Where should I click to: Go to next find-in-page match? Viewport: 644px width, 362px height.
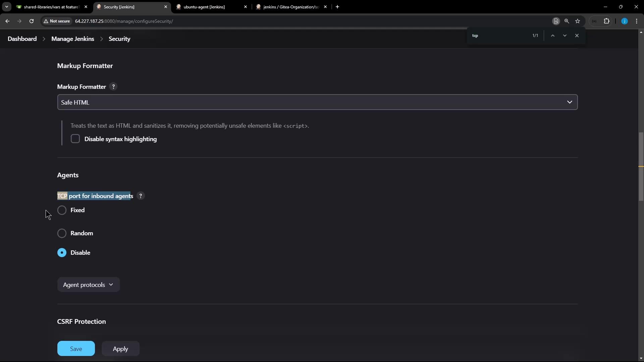pos(565,36)
